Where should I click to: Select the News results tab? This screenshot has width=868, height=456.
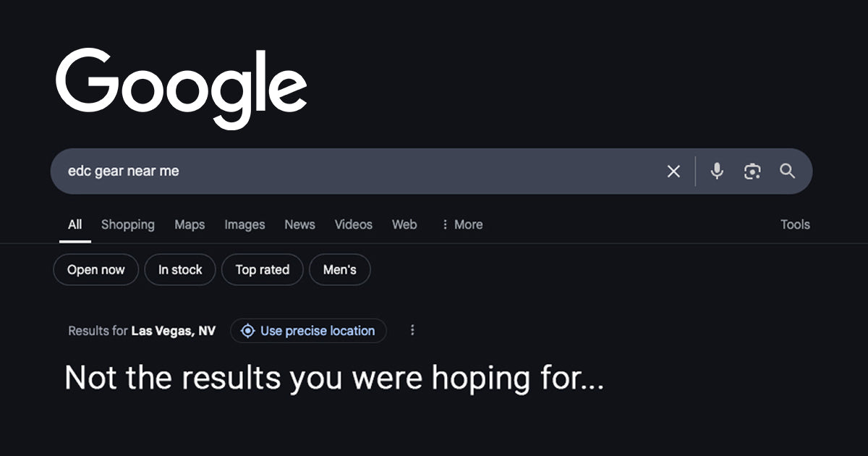click(299, 224)
